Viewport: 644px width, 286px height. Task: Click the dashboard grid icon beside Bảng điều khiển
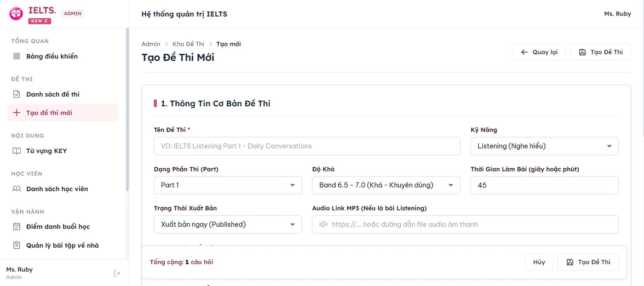point(17,56)
